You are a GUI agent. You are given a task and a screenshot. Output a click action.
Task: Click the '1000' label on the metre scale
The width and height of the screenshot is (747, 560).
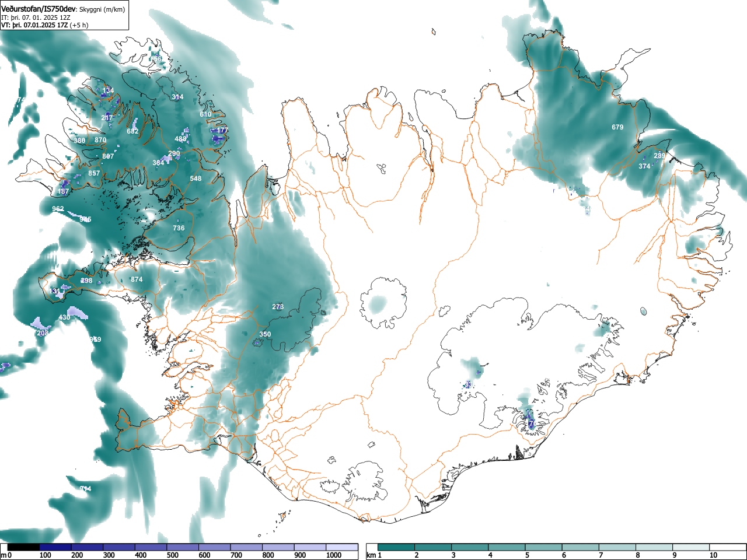(334, 555)
